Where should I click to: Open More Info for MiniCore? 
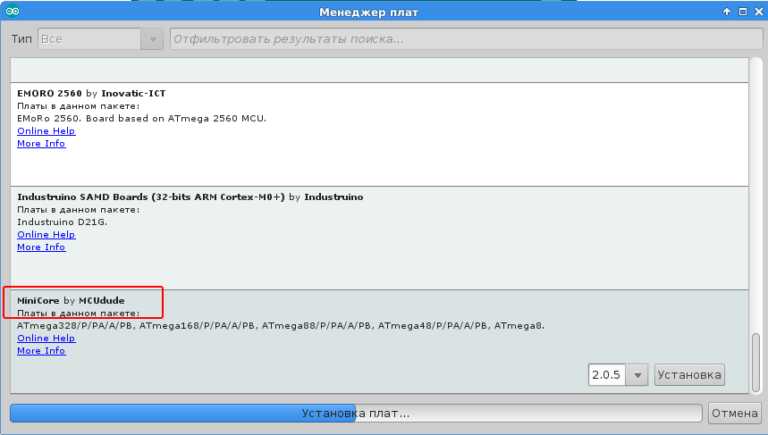(41, 351)
